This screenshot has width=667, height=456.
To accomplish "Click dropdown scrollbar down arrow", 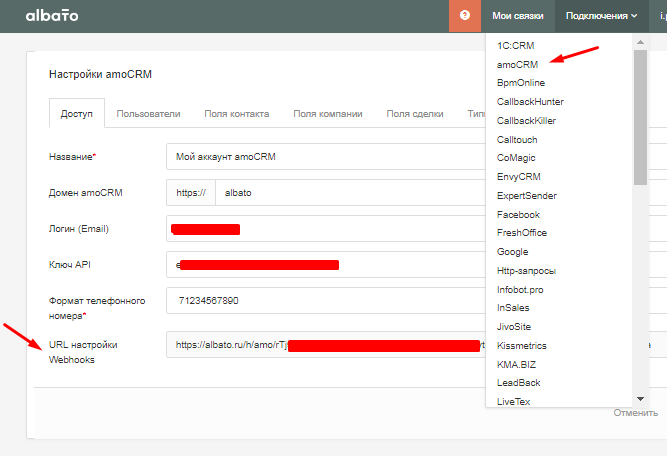I will pyautogui.click(x=640, y=399).
